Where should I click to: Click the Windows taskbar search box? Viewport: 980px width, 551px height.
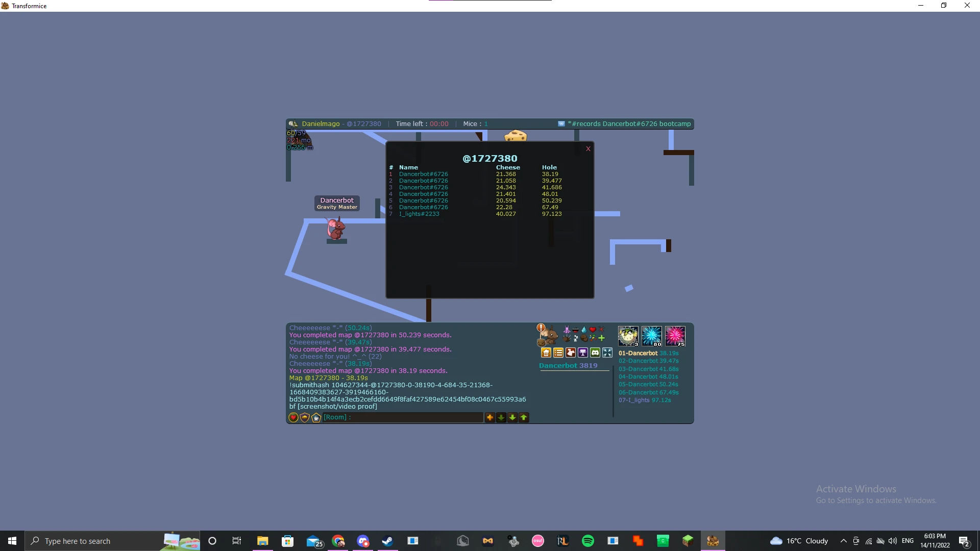click(112, 541)
